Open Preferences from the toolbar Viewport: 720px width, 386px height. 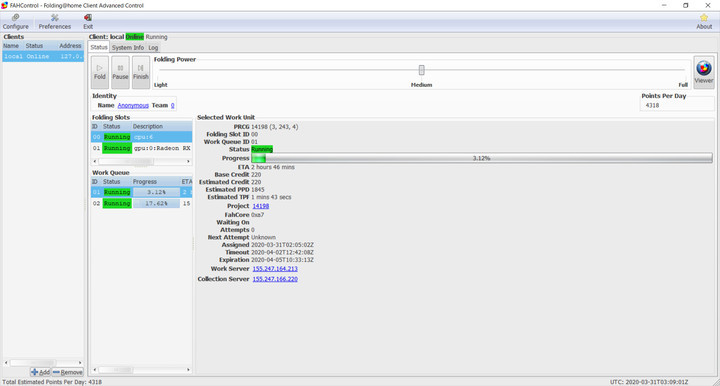tap(55, 22)
